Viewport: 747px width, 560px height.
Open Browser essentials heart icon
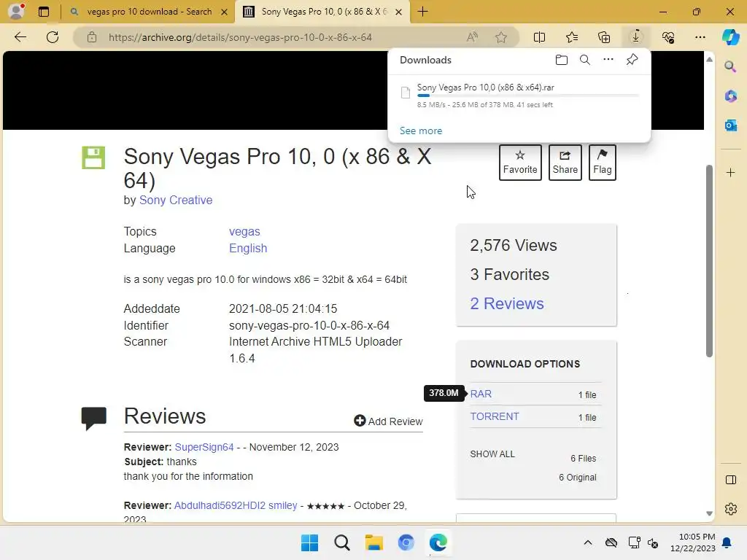coord(668,37)
